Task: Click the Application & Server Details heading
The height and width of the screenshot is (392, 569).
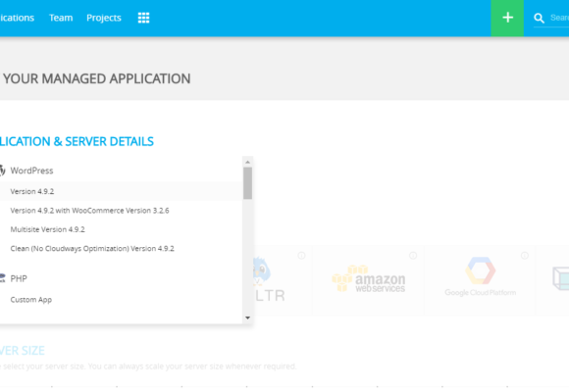Action: click(x=77, y=141)
